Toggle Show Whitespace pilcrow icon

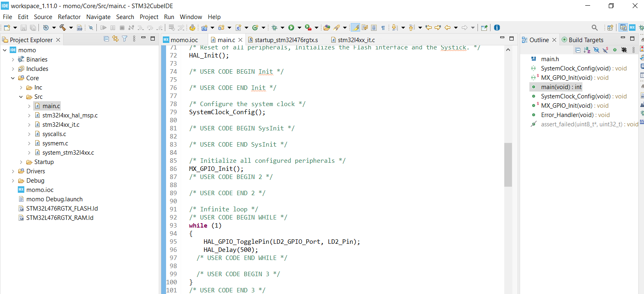[x=383, y=28]
